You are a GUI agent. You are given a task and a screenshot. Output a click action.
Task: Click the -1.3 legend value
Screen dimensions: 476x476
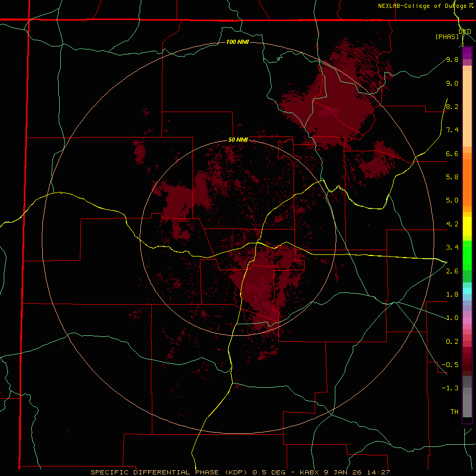(x=450, y=388)
